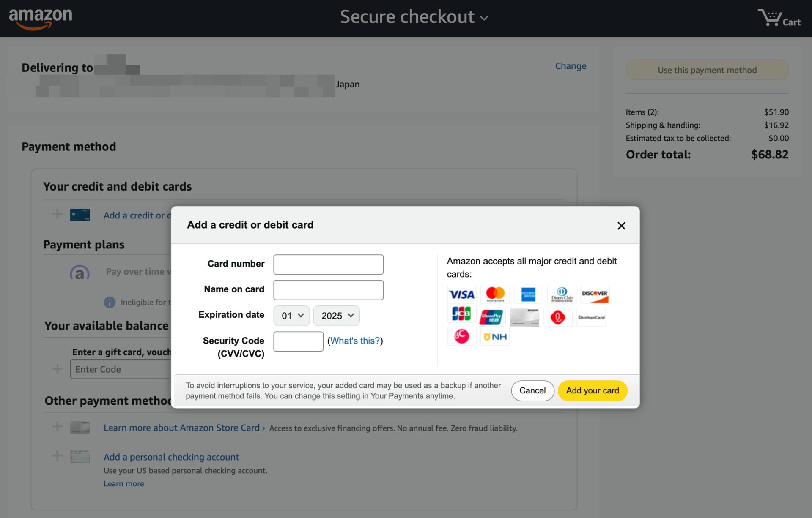Click Add a personal checking account
Viewport: 812px width, 518px height.
click(171, 457)
